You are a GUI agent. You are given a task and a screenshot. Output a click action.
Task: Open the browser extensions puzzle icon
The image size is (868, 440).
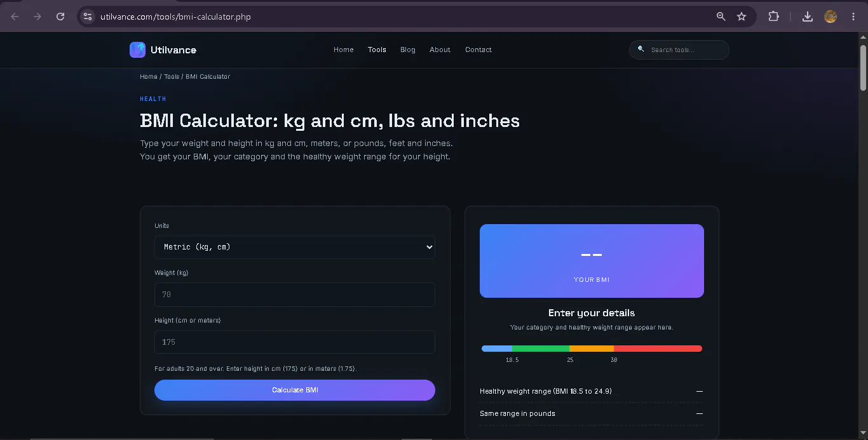(773, 17)
